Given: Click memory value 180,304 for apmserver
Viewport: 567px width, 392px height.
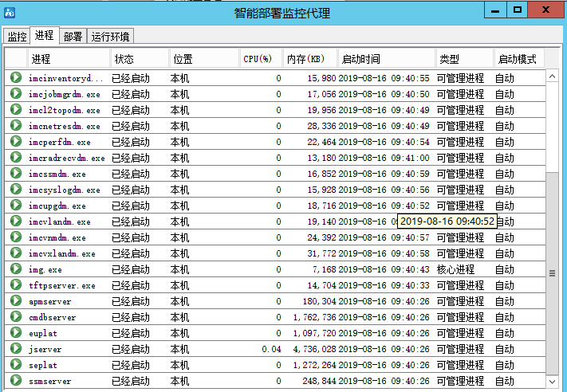Looking at the screenshot, I should click(319, 301).
